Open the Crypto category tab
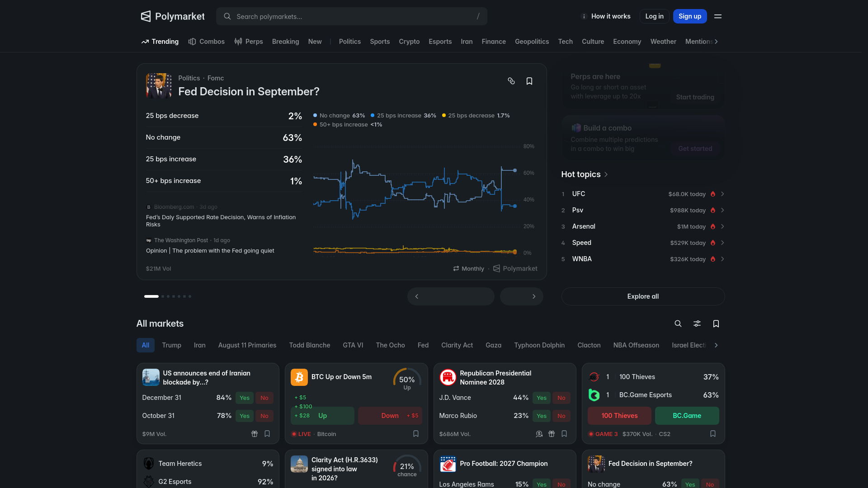 coord(409,42)
